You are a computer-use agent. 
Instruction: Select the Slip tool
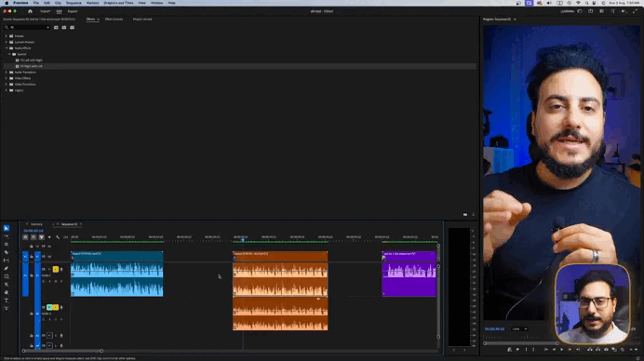(x=7, y=261)
